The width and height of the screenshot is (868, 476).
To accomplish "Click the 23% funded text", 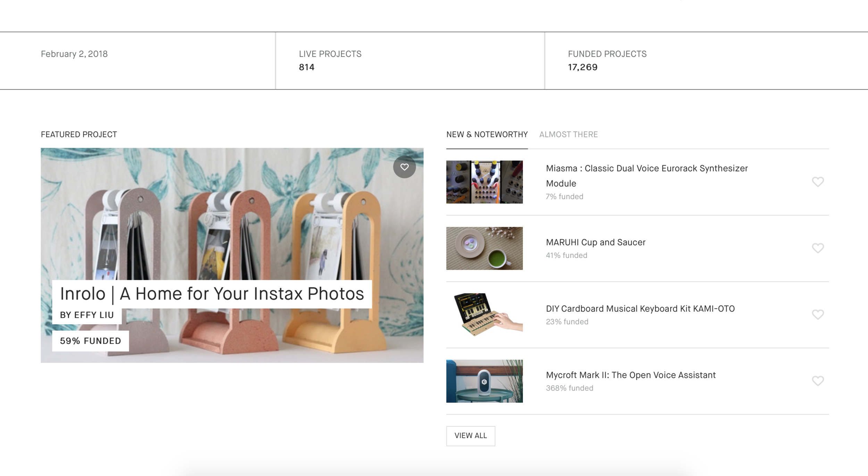I will 567,322.
